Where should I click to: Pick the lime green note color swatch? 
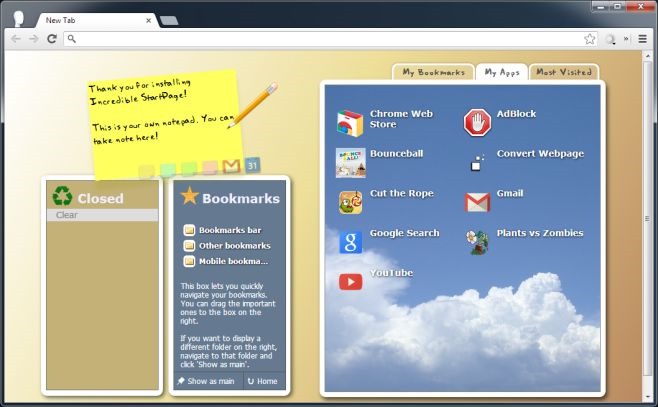pyautogui.click(x=189, y=169)
